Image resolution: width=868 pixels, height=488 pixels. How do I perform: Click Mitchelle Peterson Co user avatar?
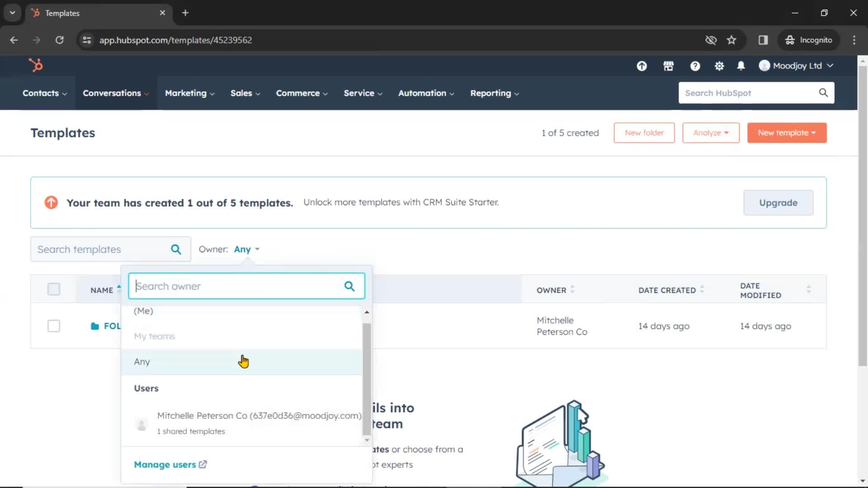coord(142,424)
